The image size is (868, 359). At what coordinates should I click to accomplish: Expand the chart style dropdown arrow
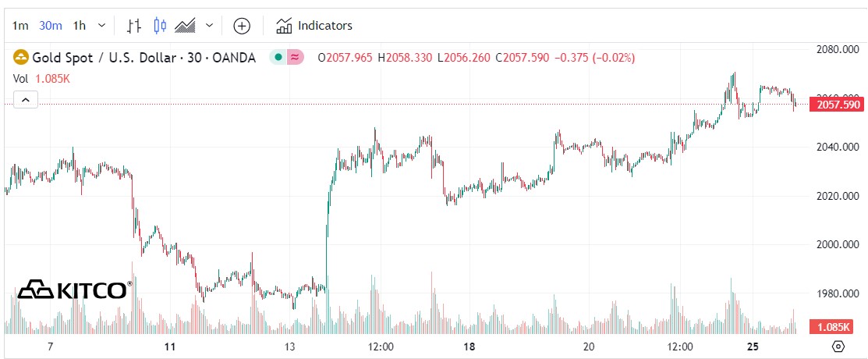(209, 26)
